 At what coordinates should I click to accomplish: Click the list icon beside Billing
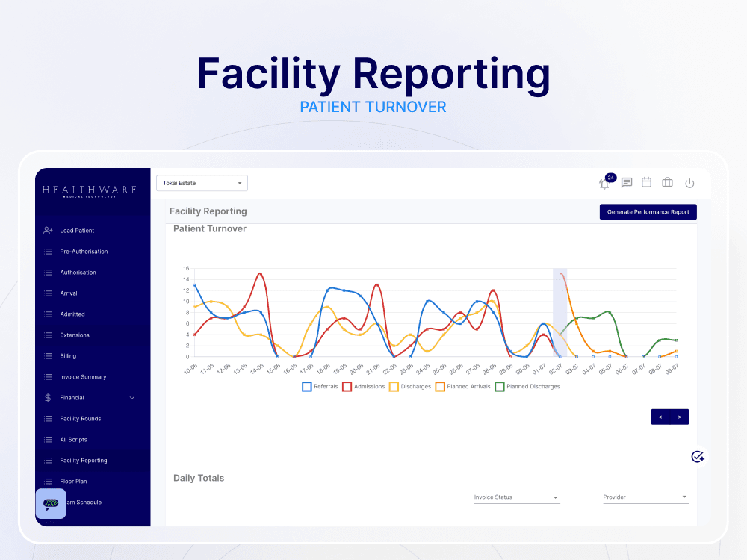coord(48,356)
